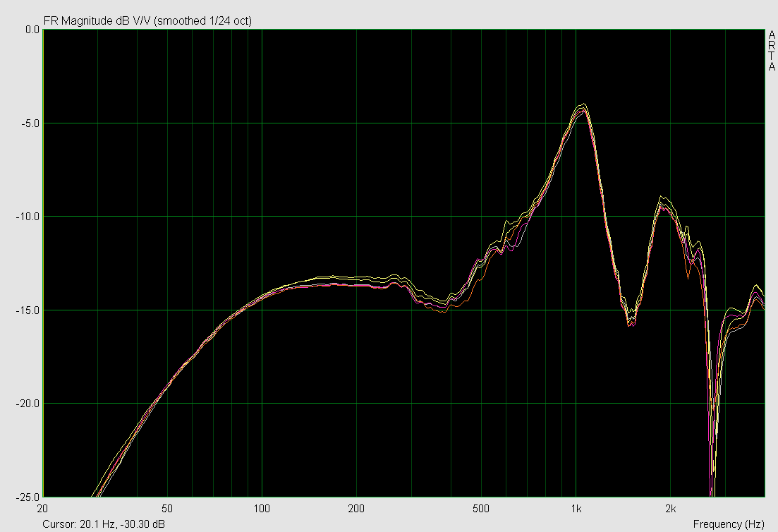This screenshot has height=532, width=778.
Task: Click the '100' frequency axis label
Action: (x=262, y=509)
